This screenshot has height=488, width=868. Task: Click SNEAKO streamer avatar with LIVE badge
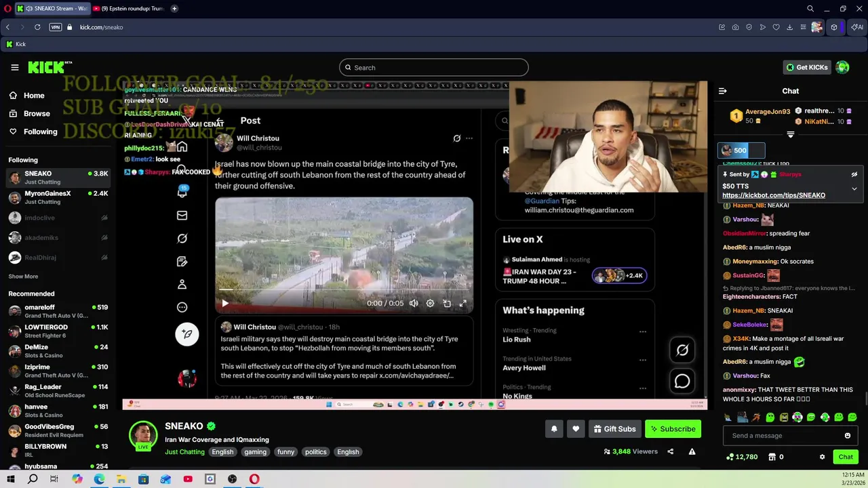click(x=143, y=436)
